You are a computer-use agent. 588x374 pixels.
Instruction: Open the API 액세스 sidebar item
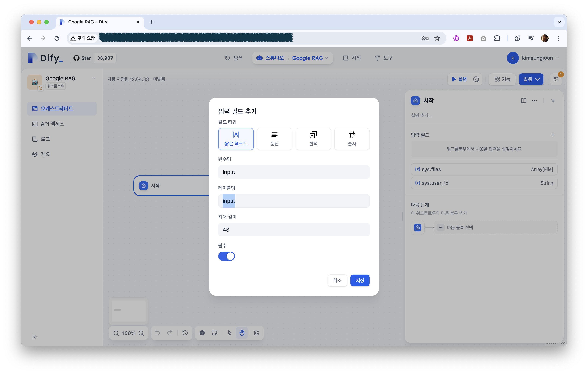[52, 124]
